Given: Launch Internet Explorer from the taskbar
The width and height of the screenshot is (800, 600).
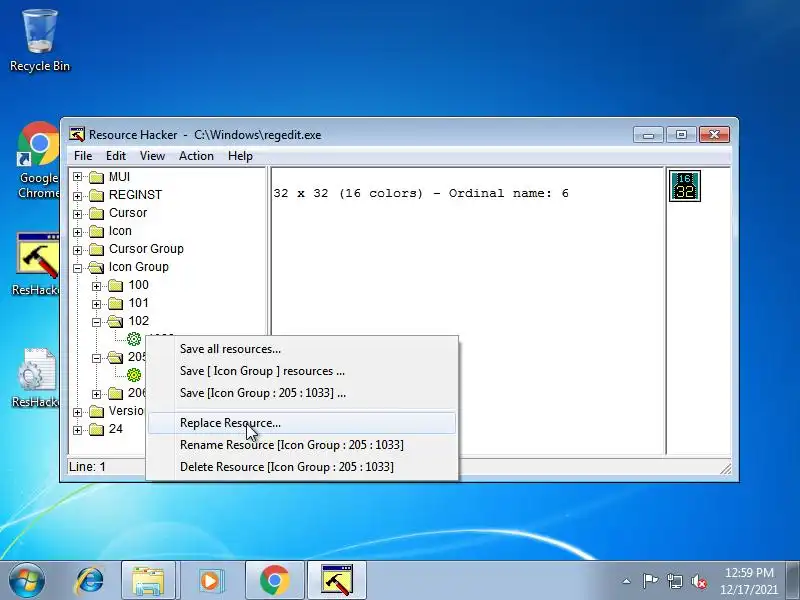Looking at the screenshot, I should click(89, 581).
